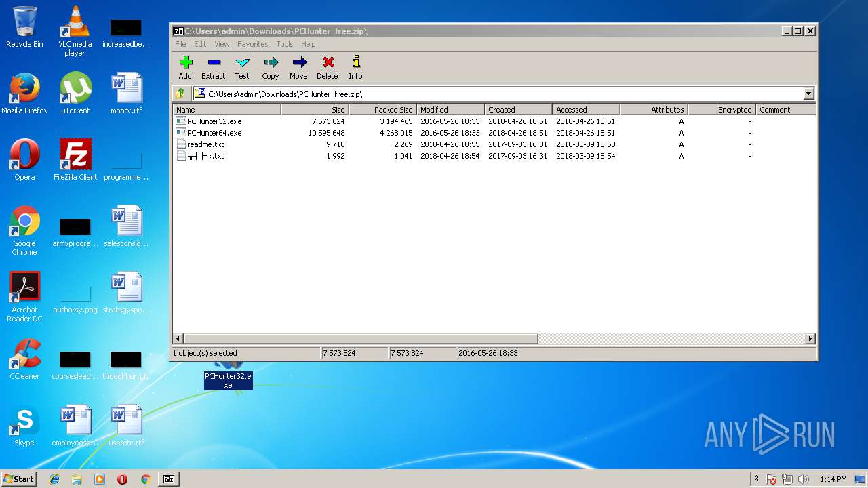Viewport: 868px width, 488px height.
Task: Select strategyspo... desktop document
Action: pyautogui.click(x=126, y=293)
